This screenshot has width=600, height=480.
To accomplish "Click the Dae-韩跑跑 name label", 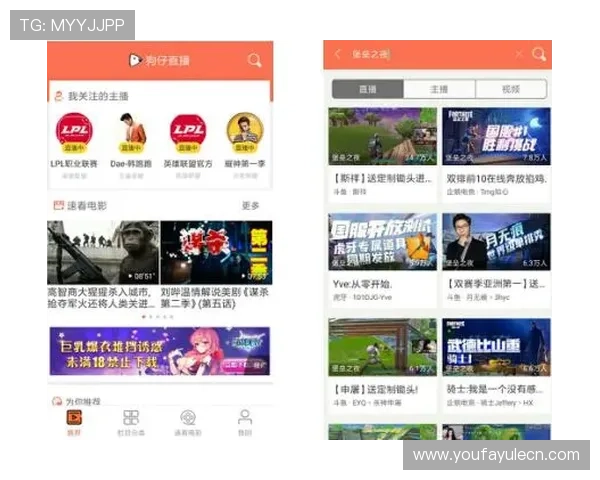I will coord(131,164).
